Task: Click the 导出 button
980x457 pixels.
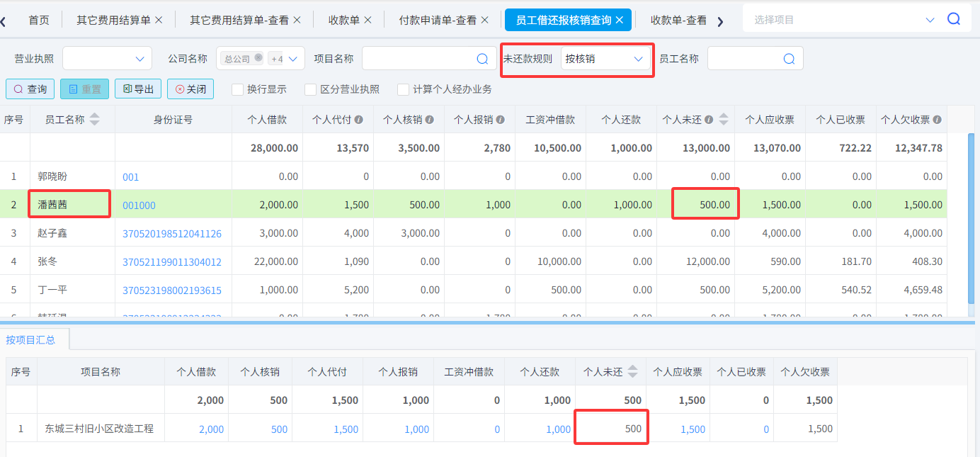Action: click(x=138, y=89)
